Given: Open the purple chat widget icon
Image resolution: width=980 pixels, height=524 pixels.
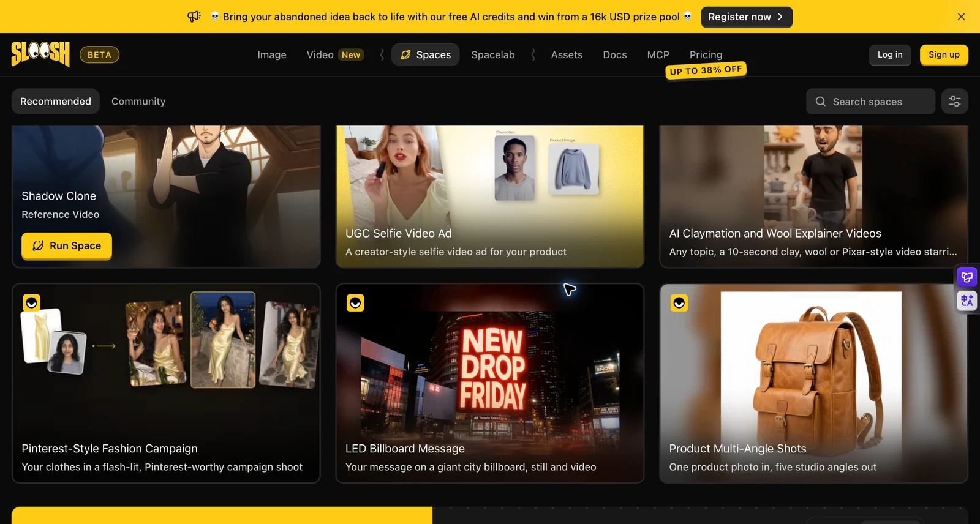Looking at the screenshot, I should 967,277.
